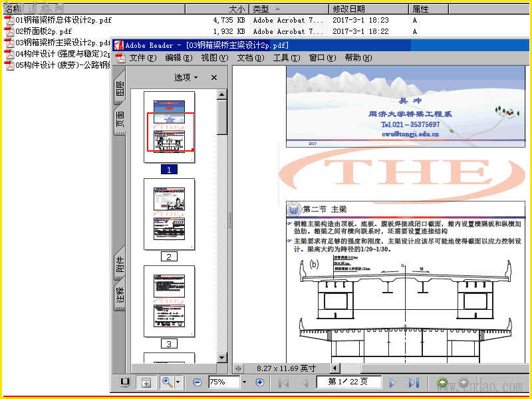Select the magnifier zoom tool icon
The width and height of the screenshot is (532, 399).
(x=168, y=382)
